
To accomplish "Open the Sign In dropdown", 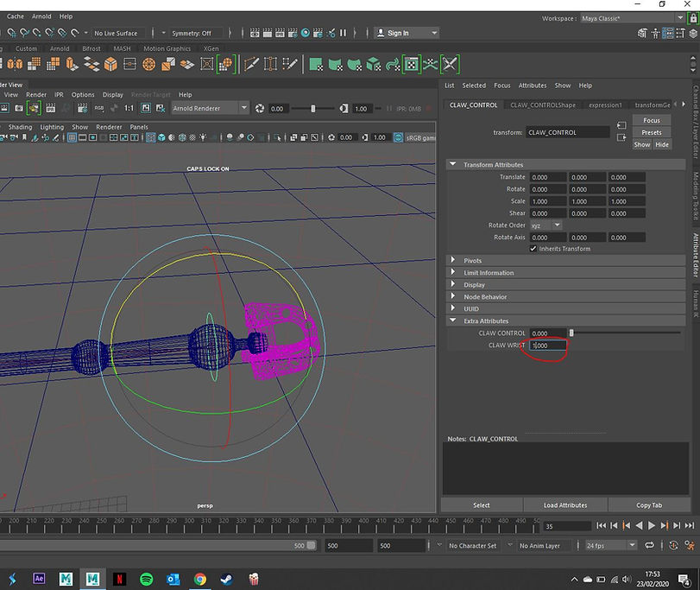I will [406, 33].
